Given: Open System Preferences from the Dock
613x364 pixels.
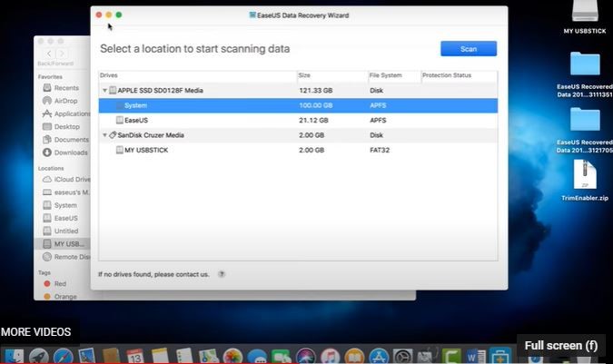Looking at the screenshot, I should pyautogui.click(x=402, y=356).
